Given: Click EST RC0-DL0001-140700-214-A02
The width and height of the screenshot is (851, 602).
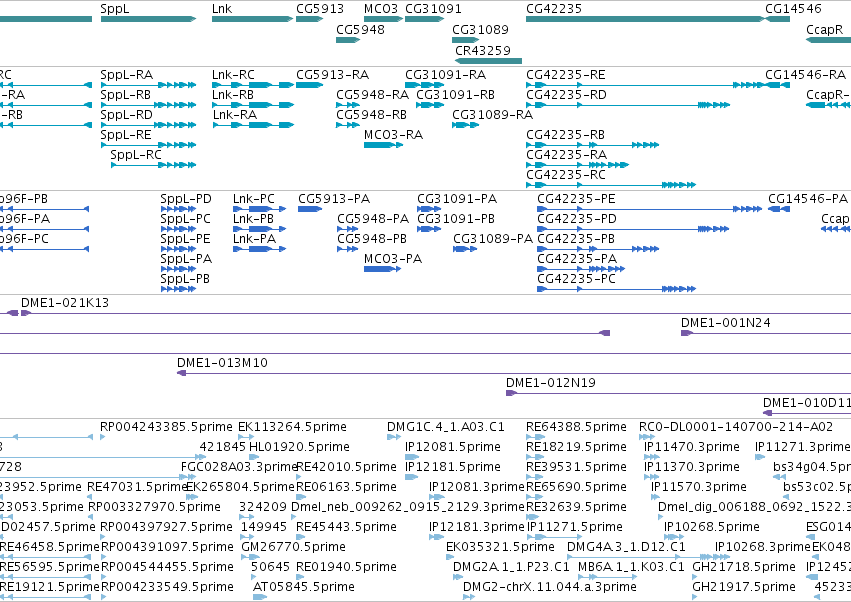Looking at the screenshot, I should tap(735, 427).
